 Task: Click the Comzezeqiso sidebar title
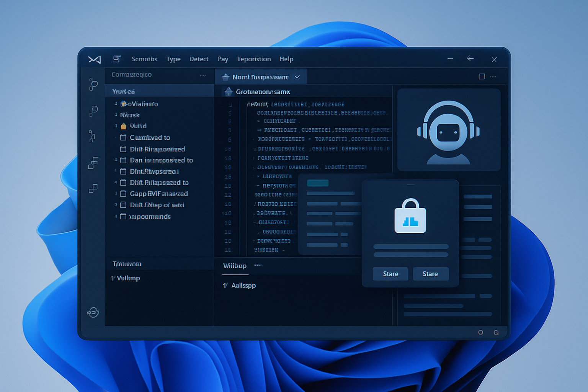coord(132,75)
